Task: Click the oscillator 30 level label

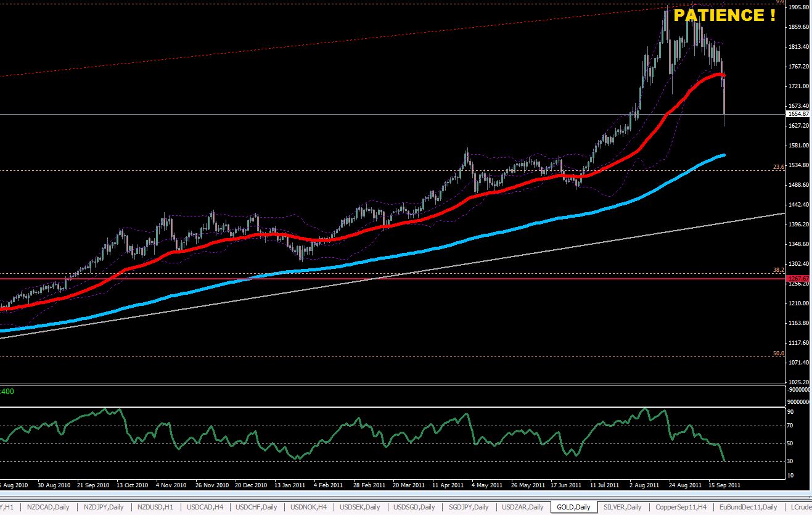Action: tap(791, 461)
